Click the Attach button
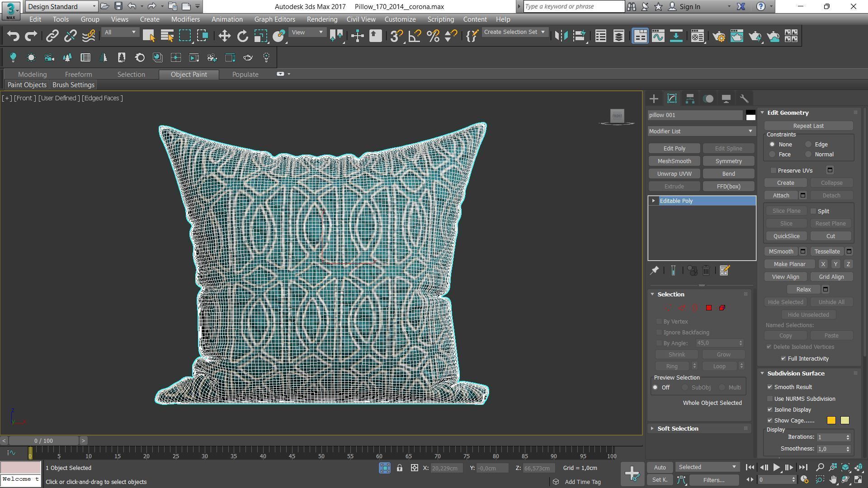 tap(781, 196)
